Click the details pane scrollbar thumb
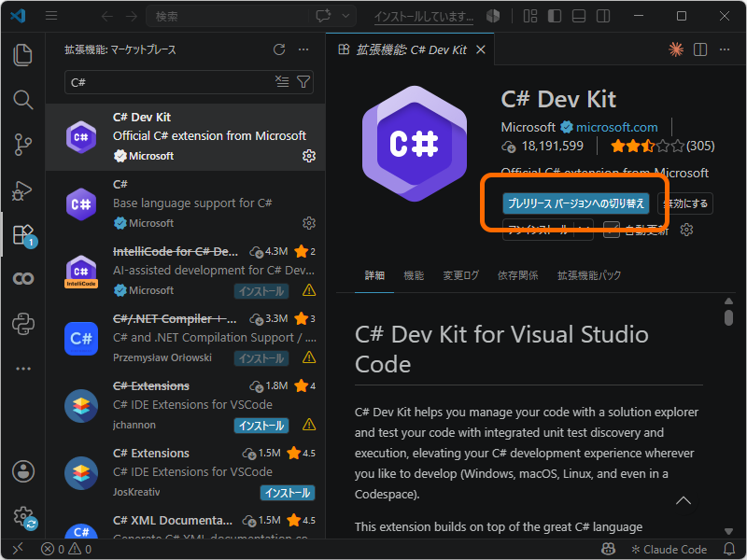 pos(728,317)
